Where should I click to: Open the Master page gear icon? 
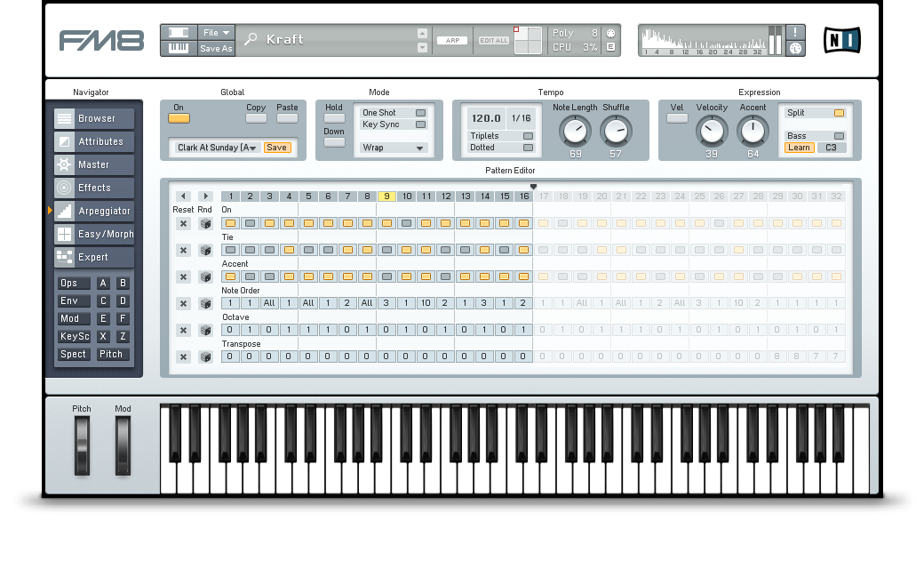click(64, 164)
